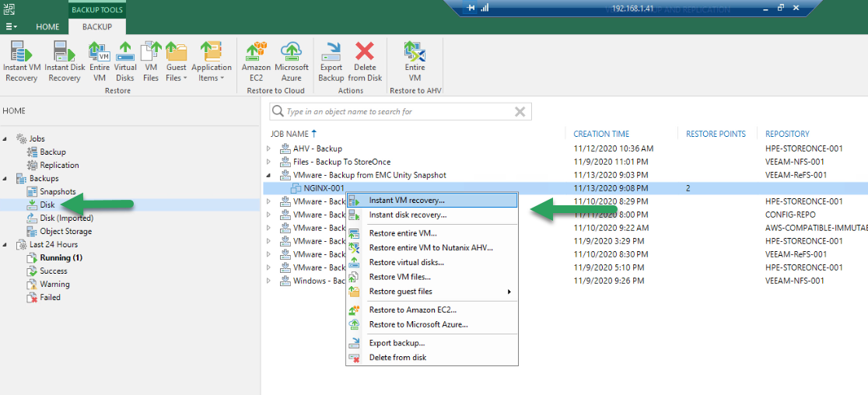This screenshot has width=868, height=395.
Task: Click Entire VM icon in Restore to AHV group
Action: pyautogui.click(x=415, y=61)
